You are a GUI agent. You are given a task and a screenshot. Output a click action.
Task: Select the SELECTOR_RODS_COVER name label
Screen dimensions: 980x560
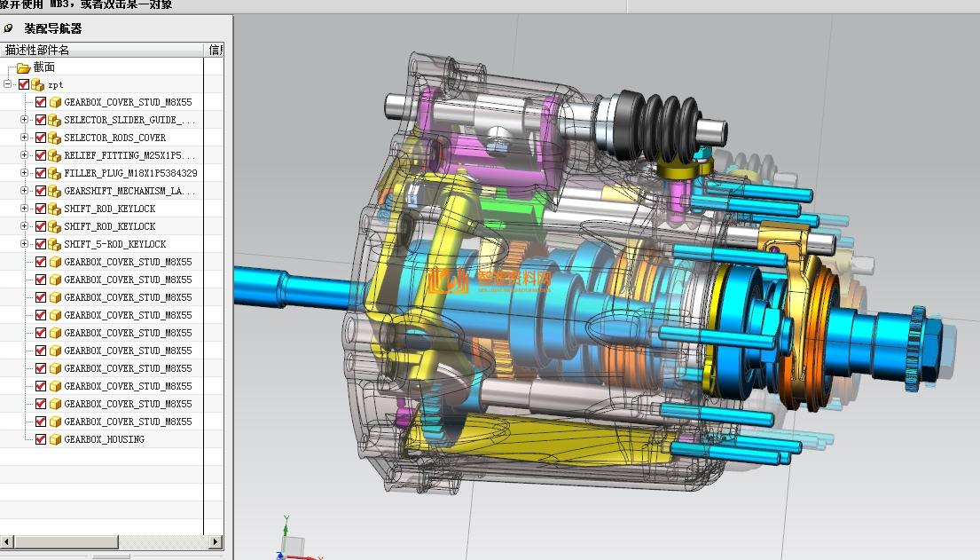pyautogui.click(x=114, y=138)
